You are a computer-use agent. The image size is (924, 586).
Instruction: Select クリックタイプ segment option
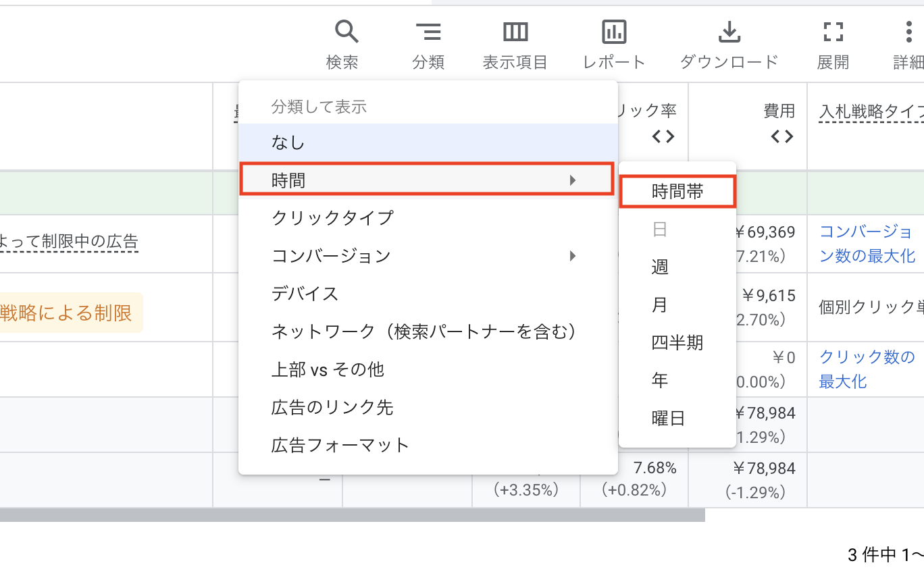pos(332,218)
